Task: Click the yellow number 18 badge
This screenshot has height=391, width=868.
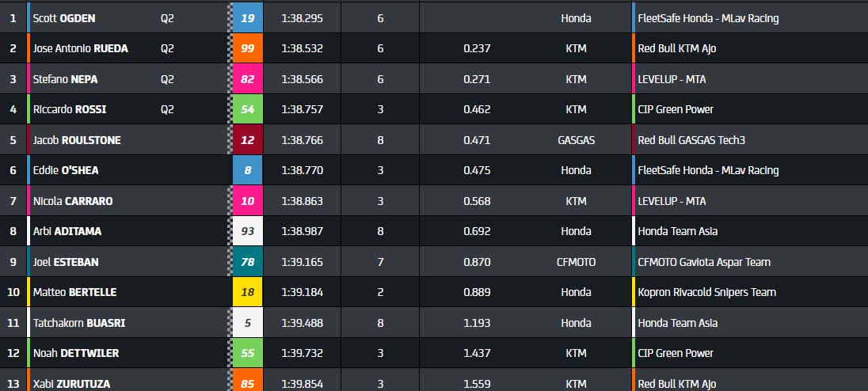Action: [x=247, y=292]
